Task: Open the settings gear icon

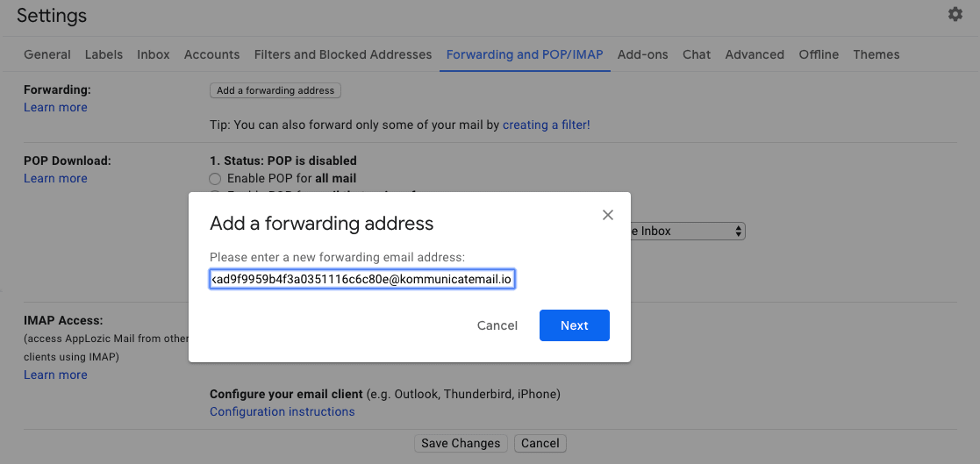Action: tap(955, 14)
